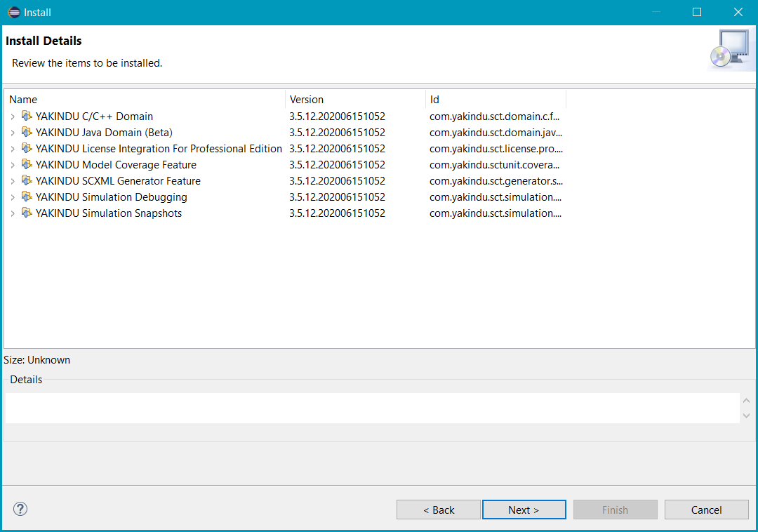Click inside the Details text area
The height and width of the screenshot is (532, 758).
(x=372, y=408)
